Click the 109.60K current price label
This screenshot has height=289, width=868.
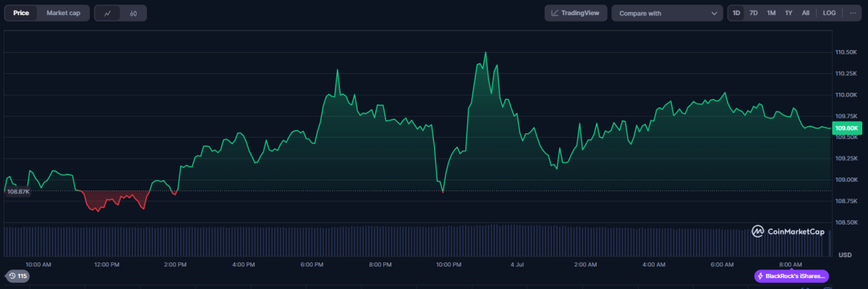click(846, 128)
